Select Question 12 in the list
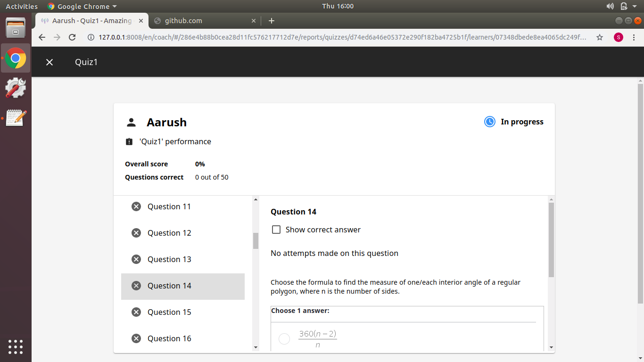Image resolution: width=644 pixels, height=362 pixels. point(183,233)
